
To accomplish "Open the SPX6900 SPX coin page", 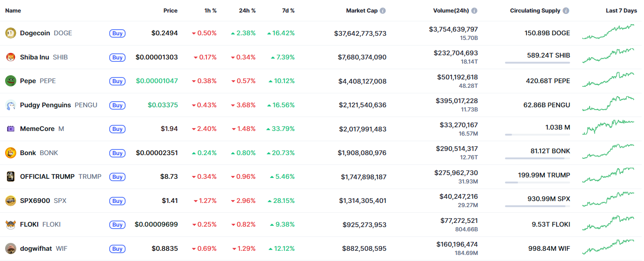I will coord(43,201).
